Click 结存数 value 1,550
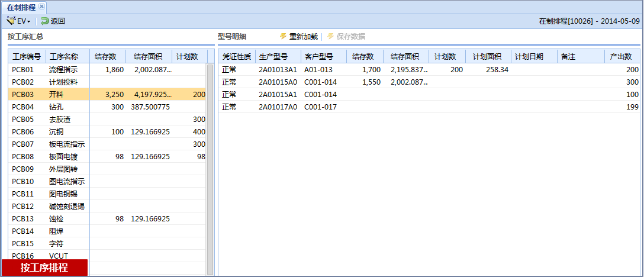 click(372, 82)
